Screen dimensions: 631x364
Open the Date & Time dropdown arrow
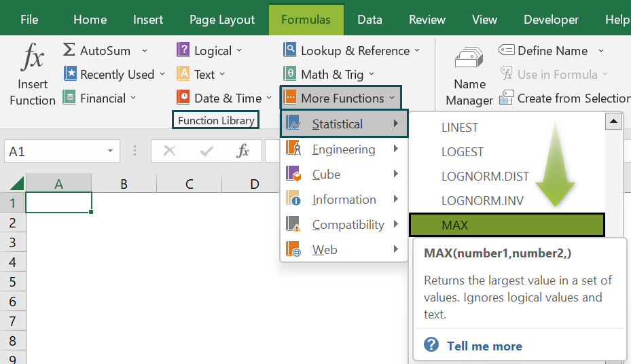click(x=269, y=98)
